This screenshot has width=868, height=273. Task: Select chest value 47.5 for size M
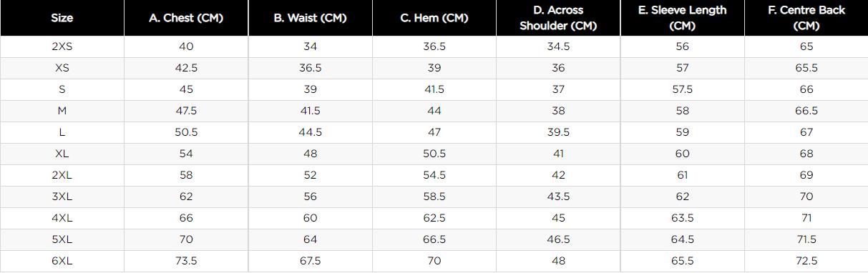(x=186, y=111)
